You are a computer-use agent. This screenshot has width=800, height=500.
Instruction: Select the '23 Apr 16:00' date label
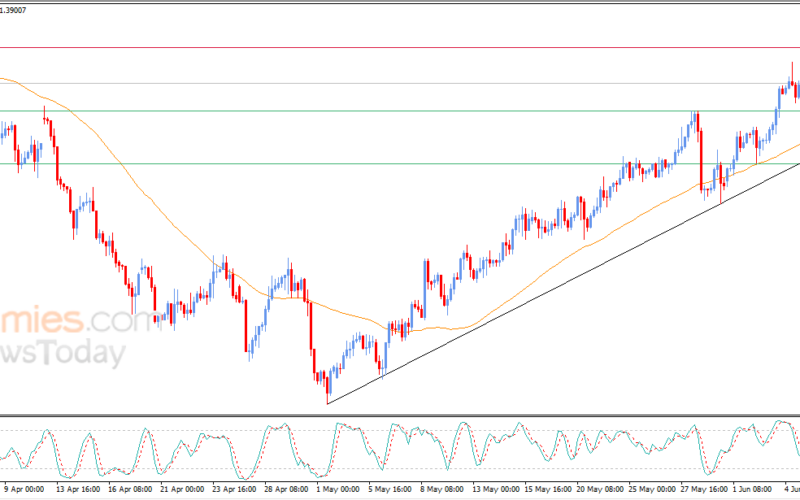coord(234,489)
